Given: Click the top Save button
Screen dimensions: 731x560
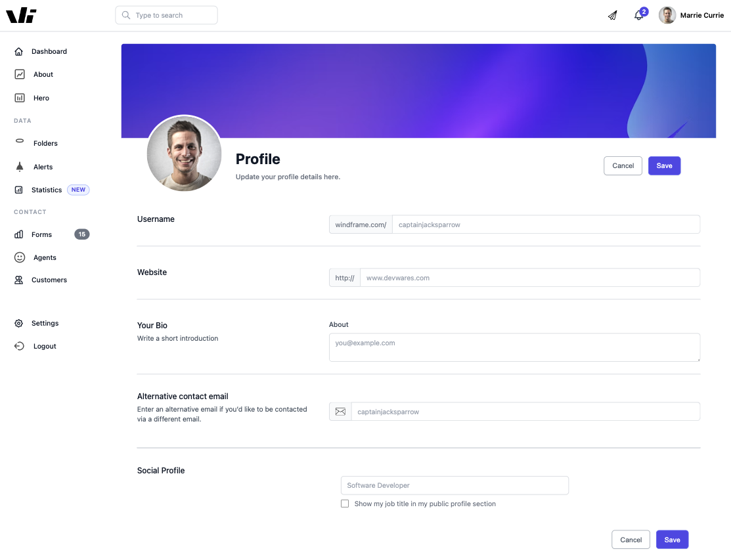Looking at the screenshot, I should (x=664, y=166).
